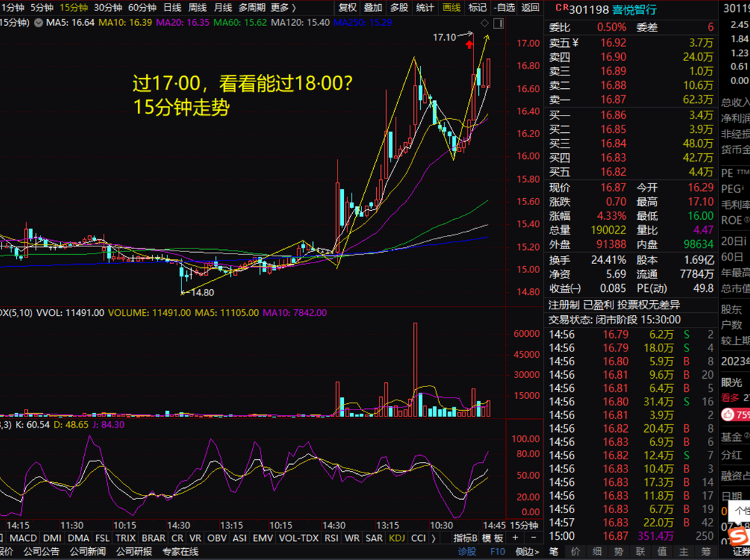Expand the MA indicator settings circle icon
This screenshot has width=750, height=560.
[39, 22]
